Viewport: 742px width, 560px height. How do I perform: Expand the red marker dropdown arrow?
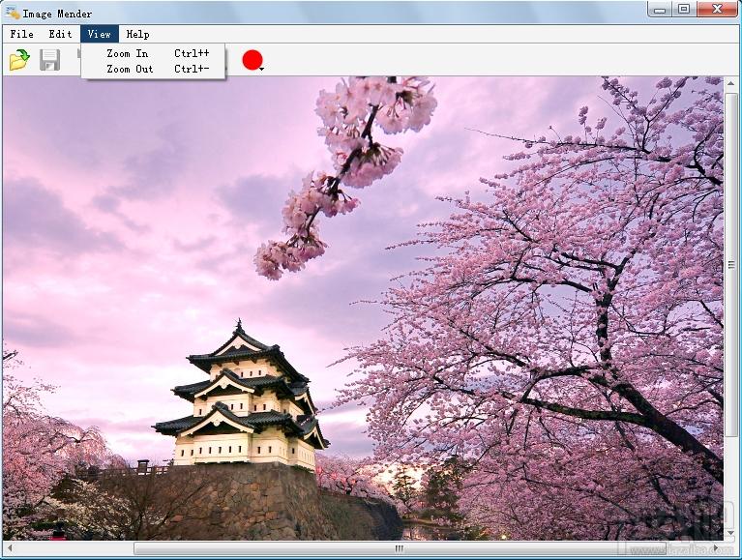[x=262, y=69]
